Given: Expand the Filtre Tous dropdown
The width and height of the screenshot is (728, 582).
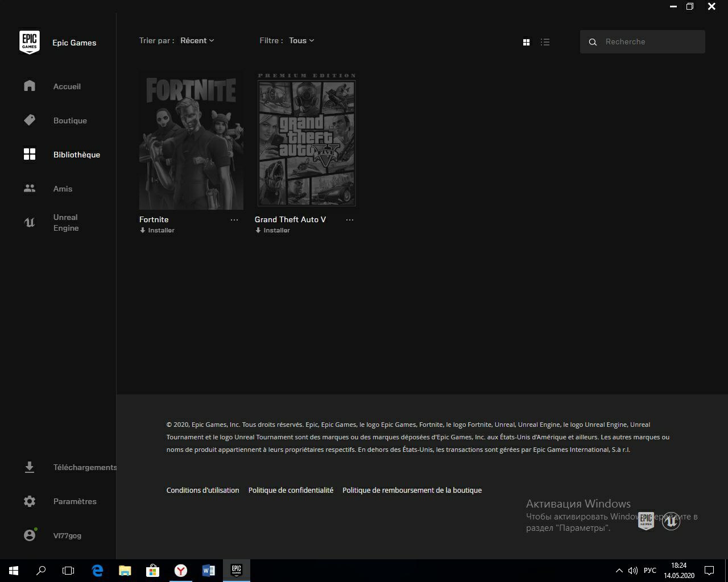Looking at the screenshot, I should (x=301, y=40).
